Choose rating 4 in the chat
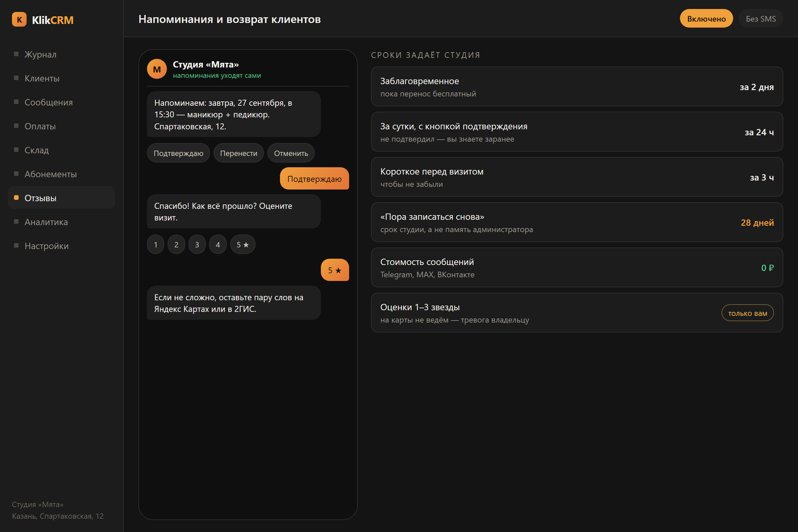The height and width of the screenshot is (532, 798). coord(218,244)
